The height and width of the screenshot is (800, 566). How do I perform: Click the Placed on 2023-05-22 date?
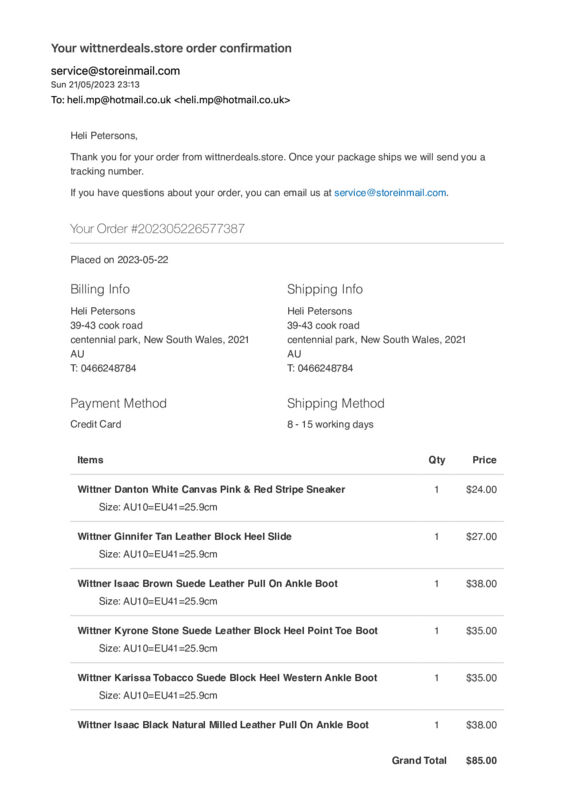click(x=119, y=260)
